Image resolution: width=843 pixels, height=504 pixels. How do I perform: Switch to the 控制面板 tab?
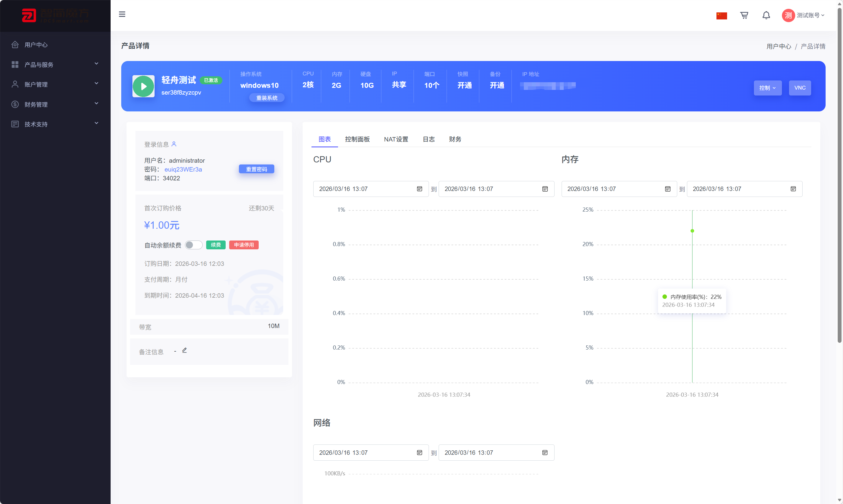[x=357, y=139]
